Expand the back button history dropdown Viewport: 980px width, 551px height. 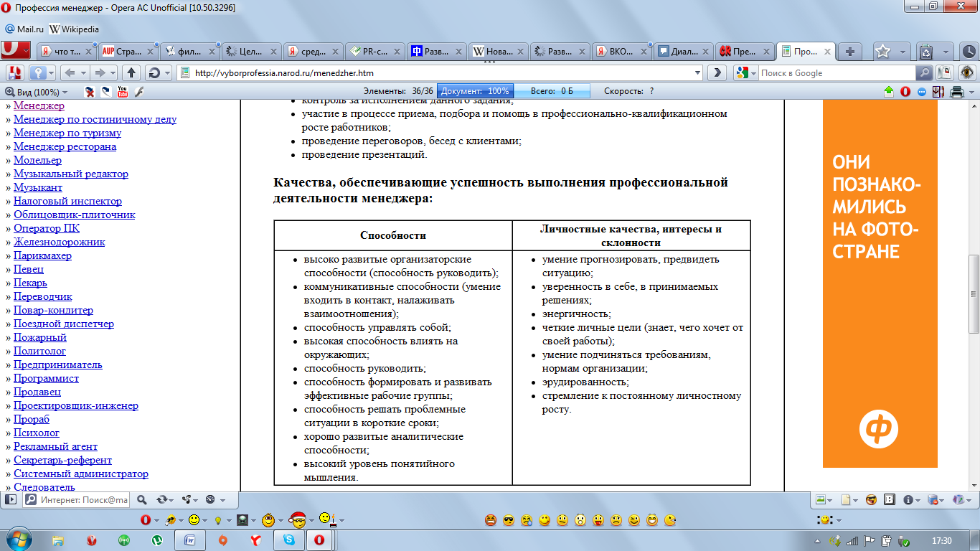(x=85, y=72)
